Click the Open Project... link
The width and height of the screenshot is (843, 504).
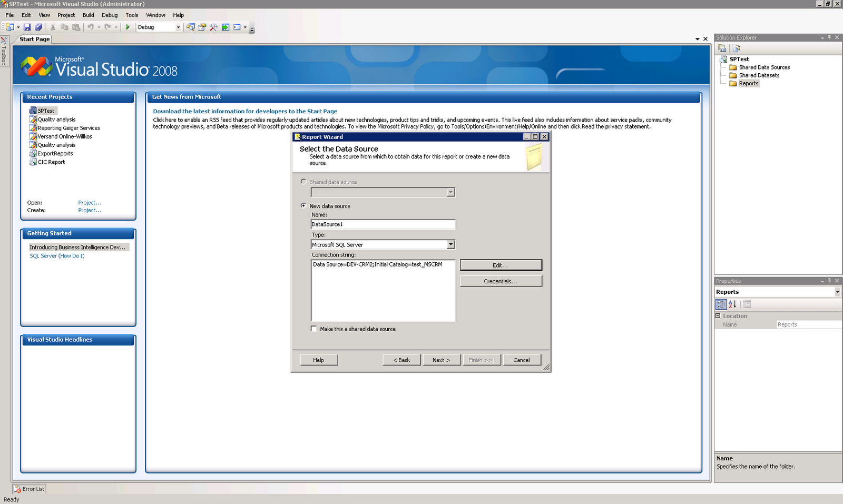pyautogui.click(x=90, y=203)
